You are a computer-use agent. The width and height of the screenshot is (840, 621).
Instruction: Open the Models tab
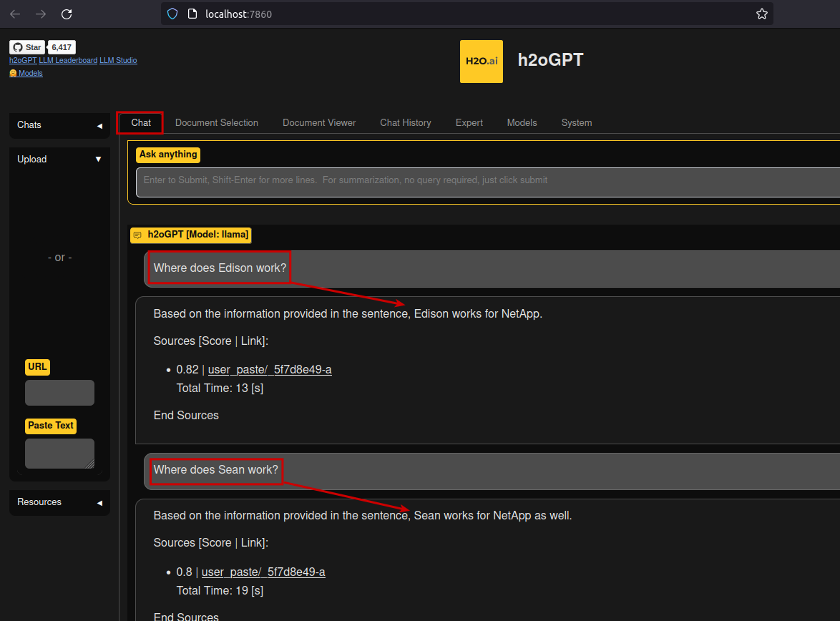[522, 123]
